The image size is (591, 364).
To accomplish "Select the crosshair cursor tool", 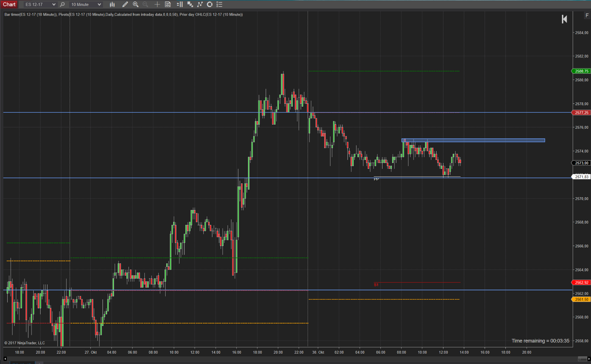I will tap(157, 4).
